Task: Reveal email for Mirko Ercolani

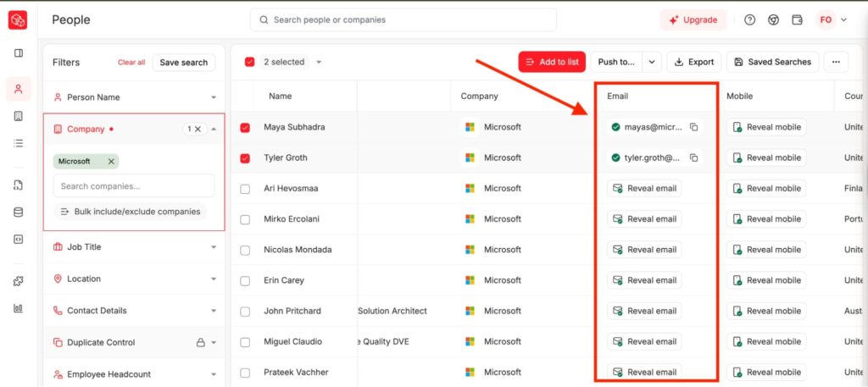Action: coord(644,219)
